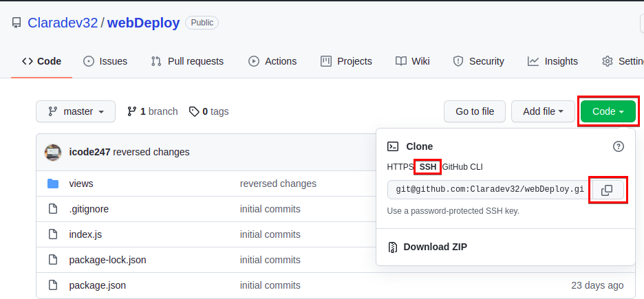This screenshot has height=299, width=644.
Task: Click the git@github.com clone URL field
Action: click(x=490, y=190)
